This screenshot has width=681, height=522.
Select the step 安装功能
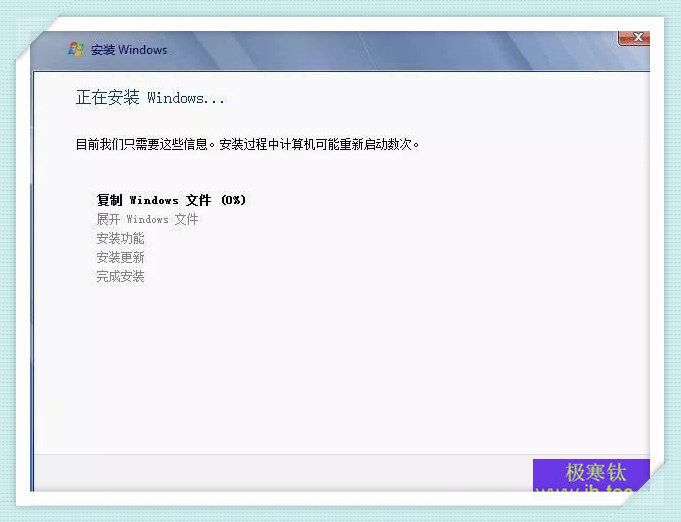[x=120, y=238]
